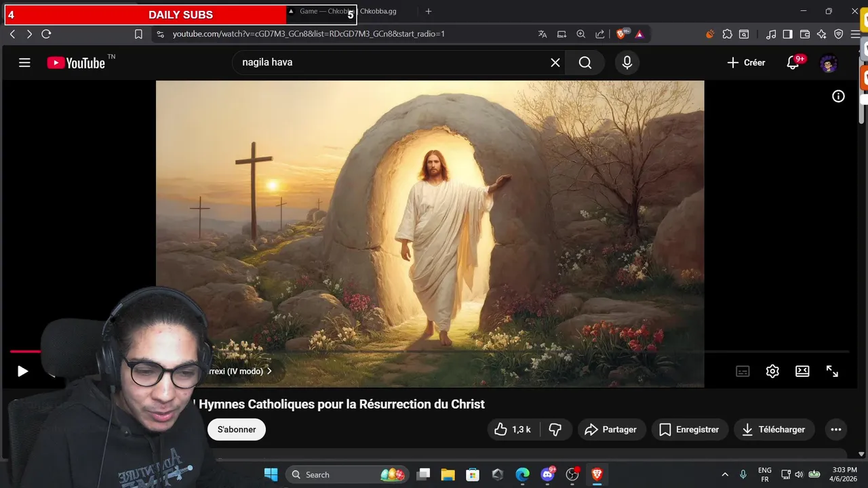Clear the search text with X
The height and width of the screenshot is (488, 868).
tap(555, 62)
